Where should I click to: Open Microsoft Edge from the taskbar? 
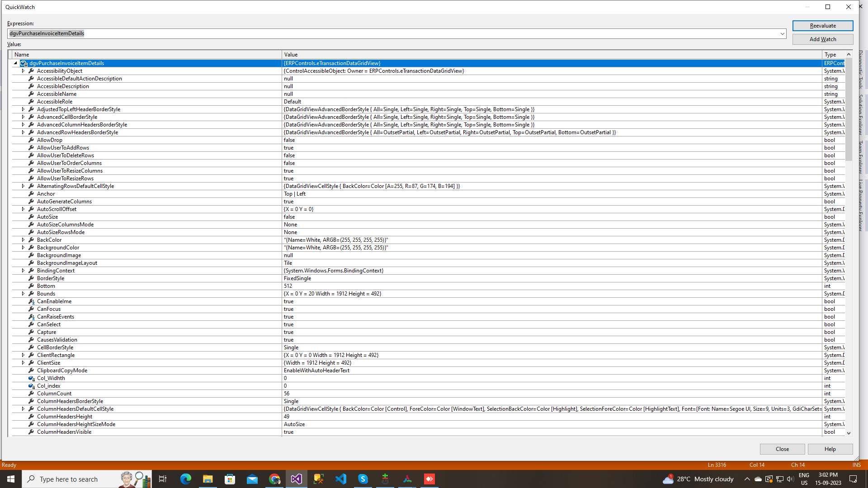coord(185,479)
